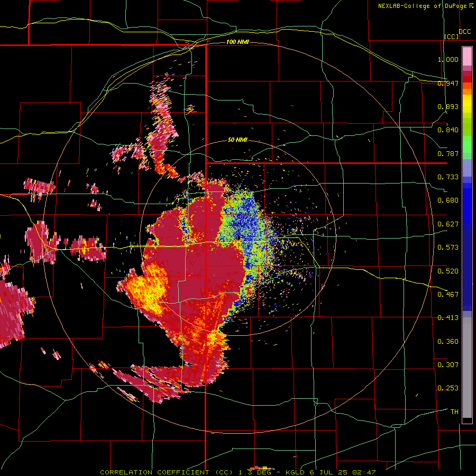Image resolution: width=476 pixels, height=476 pixels.
Task: Click the 1.000 scale value
Action: pos(448,59)
